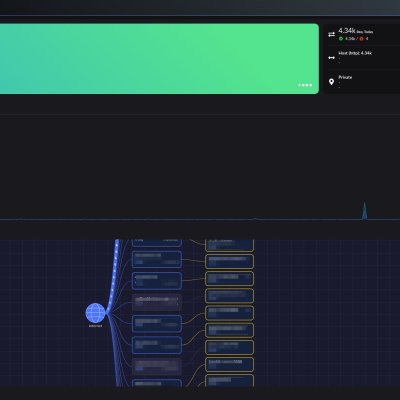Click the green success status icon
The height and width of the screenshot is (400, 400).
click(341, 39)
